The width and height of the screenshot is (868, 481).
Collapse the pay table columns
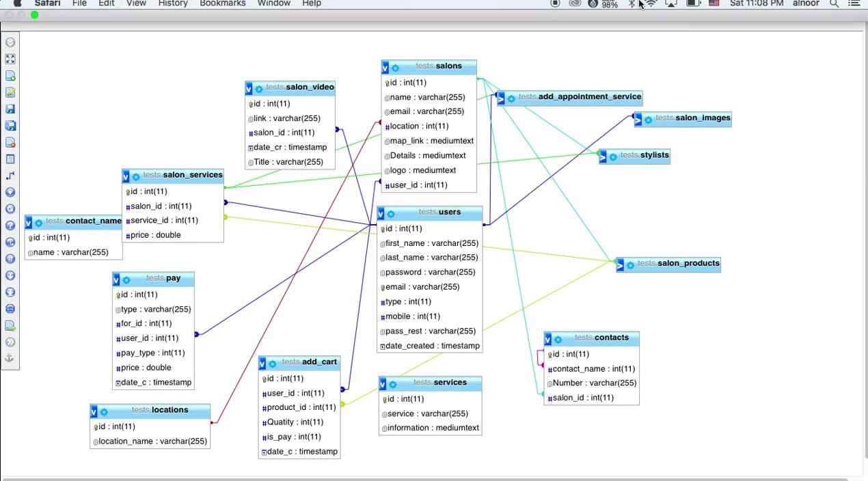tap(116, 279)
